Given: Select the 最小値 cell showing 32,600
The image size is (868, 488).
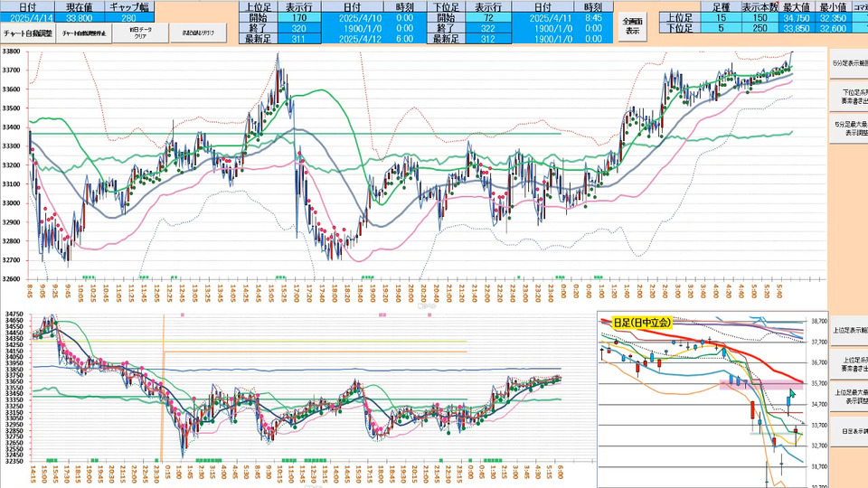Looking at the screenshot, I should click(833, 28).
